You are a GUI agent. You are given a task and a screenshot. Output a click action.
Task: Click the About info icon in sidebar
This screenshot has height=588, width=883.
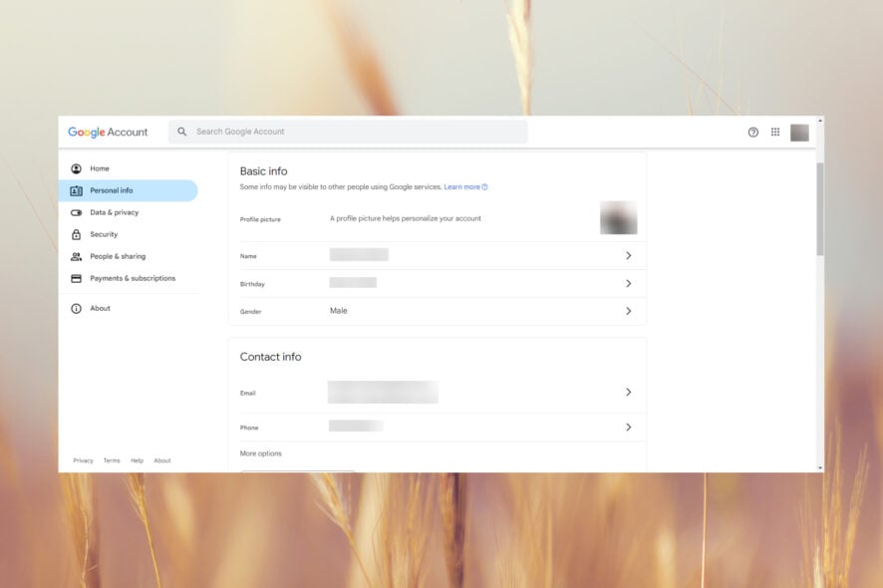pos(75,308)
